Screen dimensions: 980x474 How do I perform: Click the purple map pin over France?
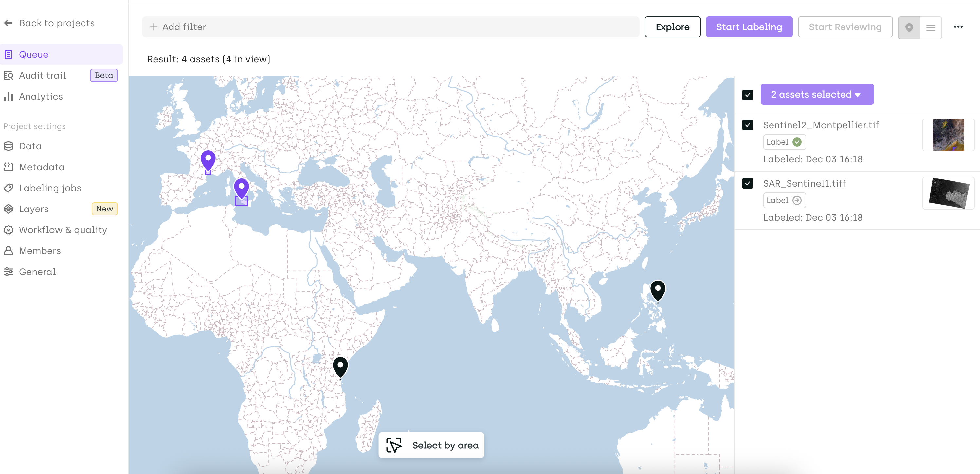(x=208, y=160)
